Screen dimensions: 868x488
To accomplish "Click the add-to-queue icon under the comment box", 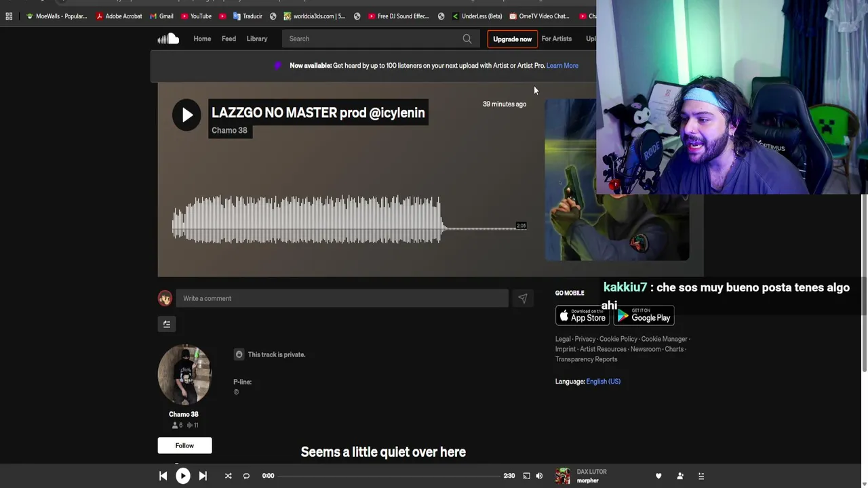I will [x=167, y=324].
